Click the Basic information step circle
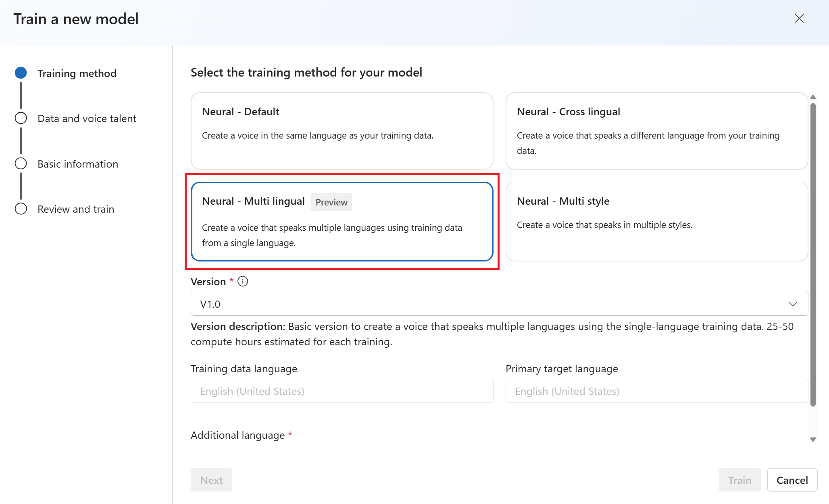829x504 pixels. (x=21, y=164)
